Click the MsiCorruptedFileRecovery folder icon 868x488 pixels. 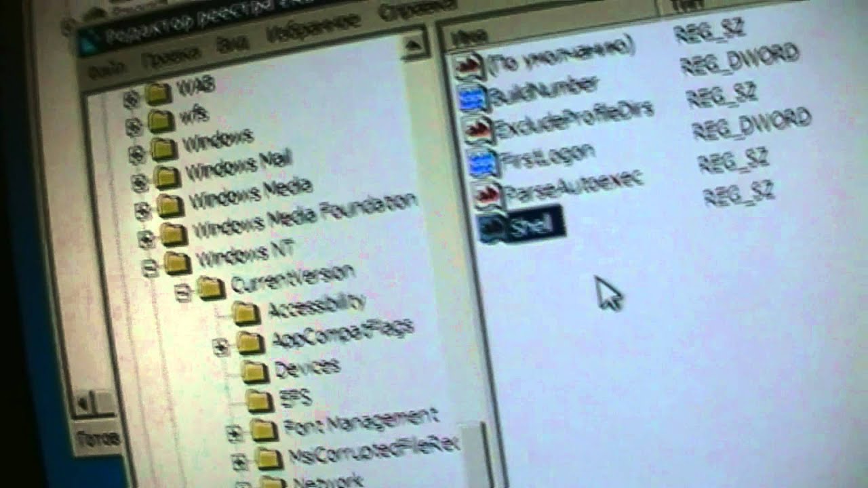pyautogui.click(x=269, y=459)
